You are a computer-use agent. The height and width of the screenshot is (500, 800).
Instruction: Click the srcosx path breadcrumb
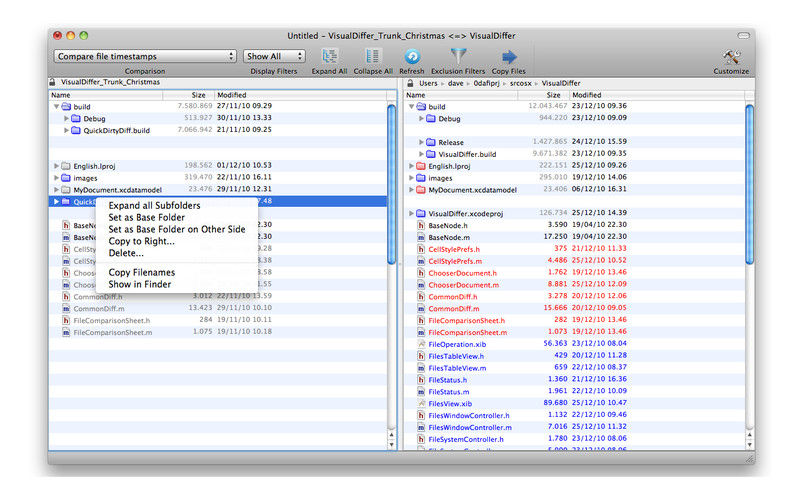pyautogui.click(x=520, y=83)
